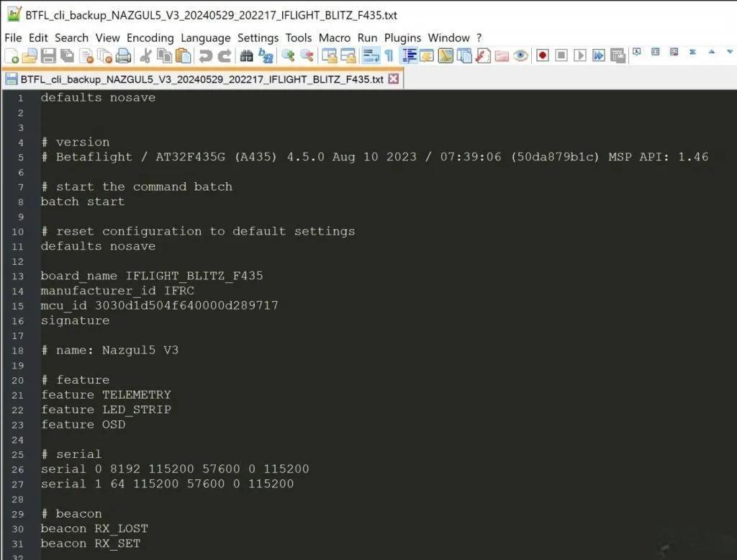Click the 'beacon RX_LOST' line
Viewport: 737px width, 560px height.
coord(94,529)
